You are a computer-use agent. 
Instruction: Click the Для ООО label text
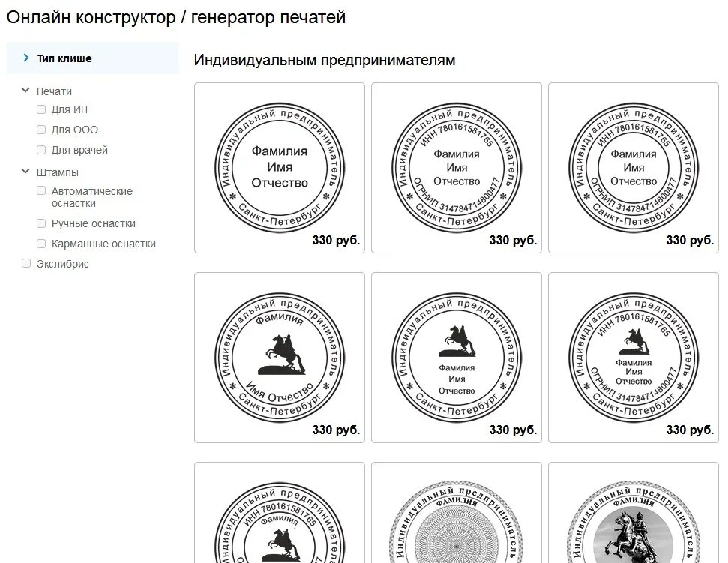[x=75, y=130]
